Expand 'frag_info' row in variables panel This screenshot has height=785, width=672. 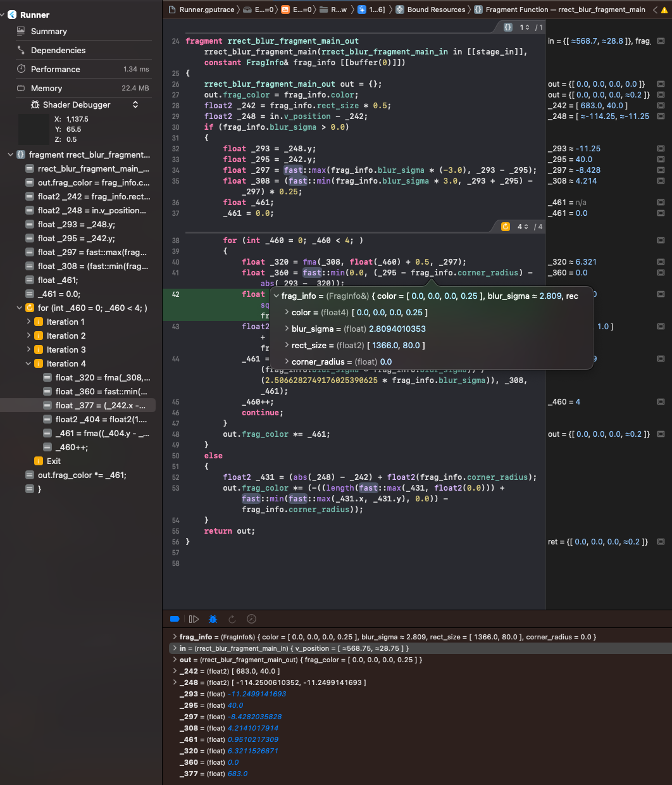click(175, 637)
